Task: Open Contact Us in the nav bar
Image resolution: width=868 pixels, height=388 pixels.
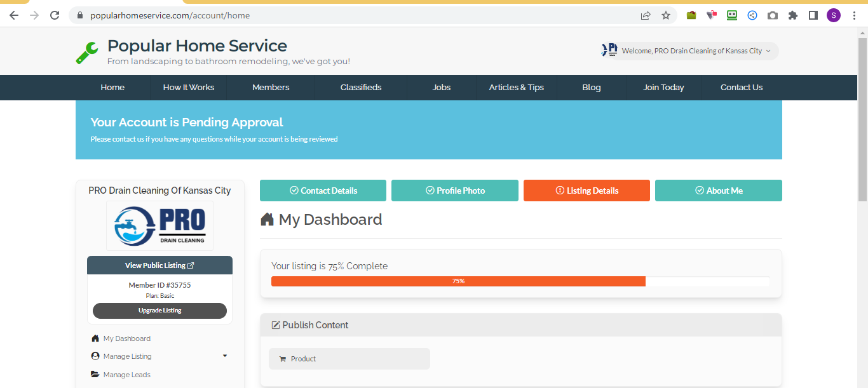Action: [742, 88]
